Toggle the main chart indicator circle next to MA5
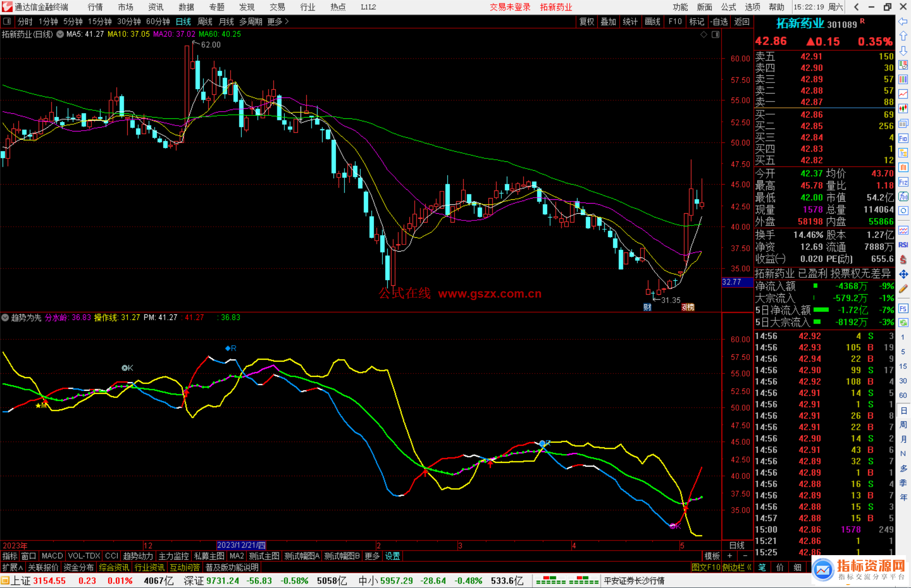This screenshot has height=588, width=911. pos(60,34)
